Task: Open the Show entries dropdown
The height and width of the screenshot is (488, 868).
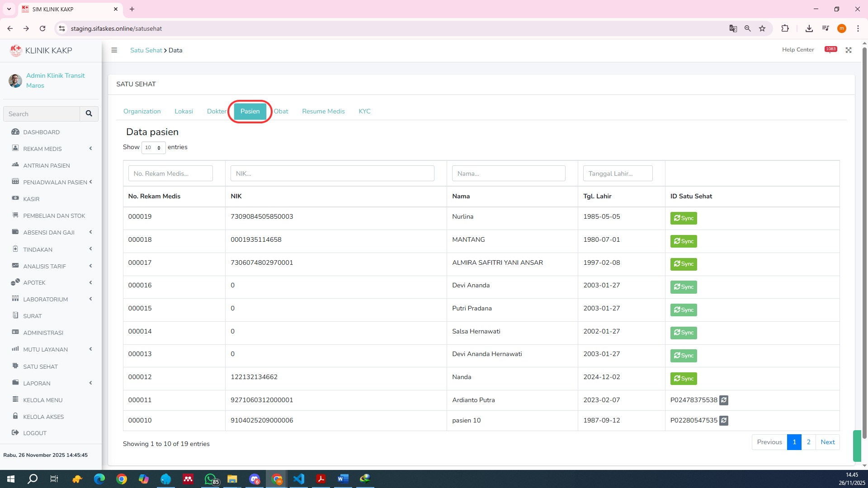Action: (x=153, y=147)
